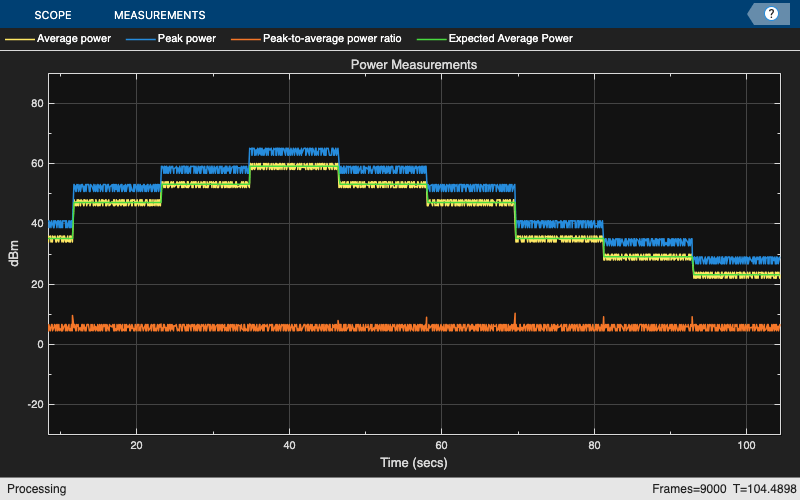Click the 40 tick on time axis
Viewport: 800px width, 500px height.
pyautogui.click(x=289, y=445)
